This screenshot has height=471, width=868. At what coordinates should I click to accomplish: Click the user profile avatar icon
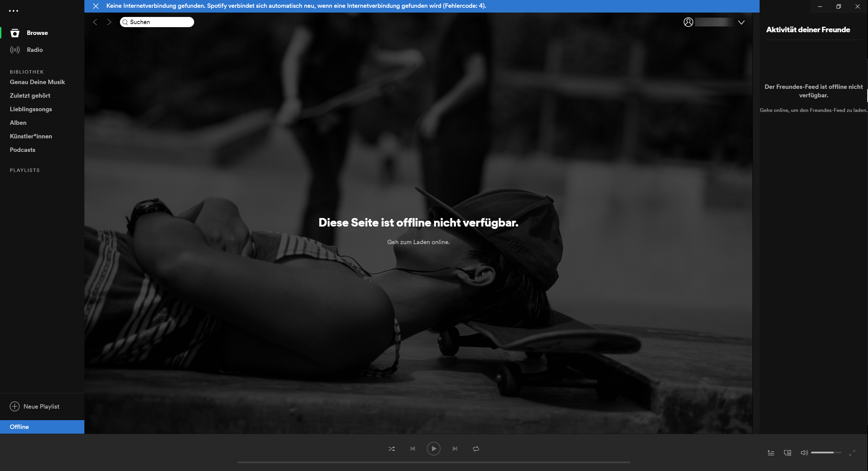click(688, 22)
